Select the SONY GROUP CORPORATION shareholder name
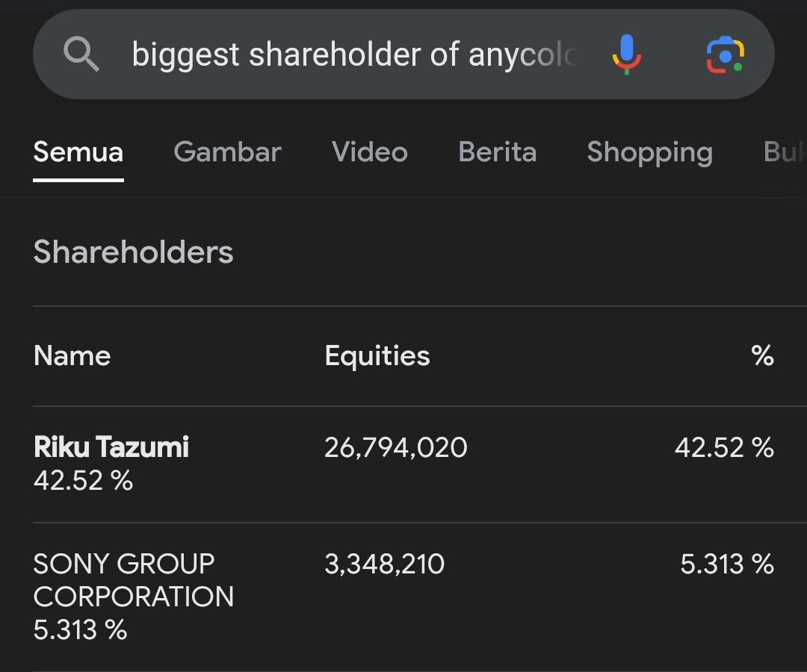The image size is (807, 672). pos(134,580)
